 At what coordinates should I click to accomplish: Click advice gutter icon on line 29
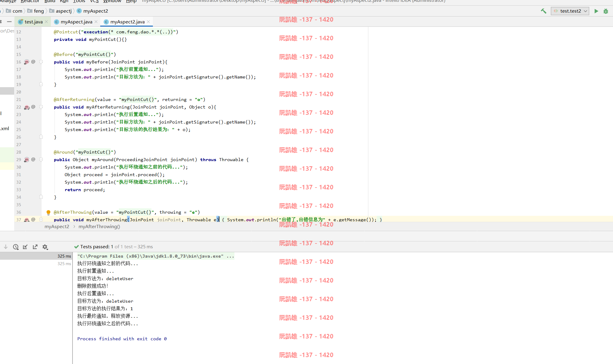coord(26,160)
